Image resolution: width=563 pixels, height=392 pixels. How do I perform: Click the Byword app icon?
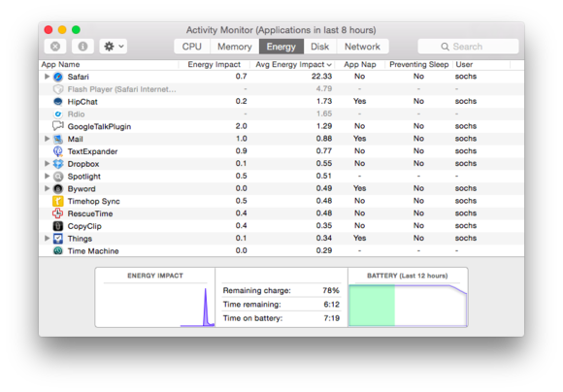click(58, 189)
